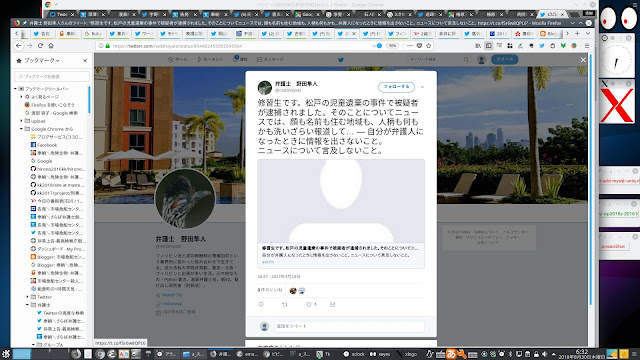The height and width of the screenshot is (360, 640).
Task: Open the system menu at taskbar left edge
Action: pos(6,354)
